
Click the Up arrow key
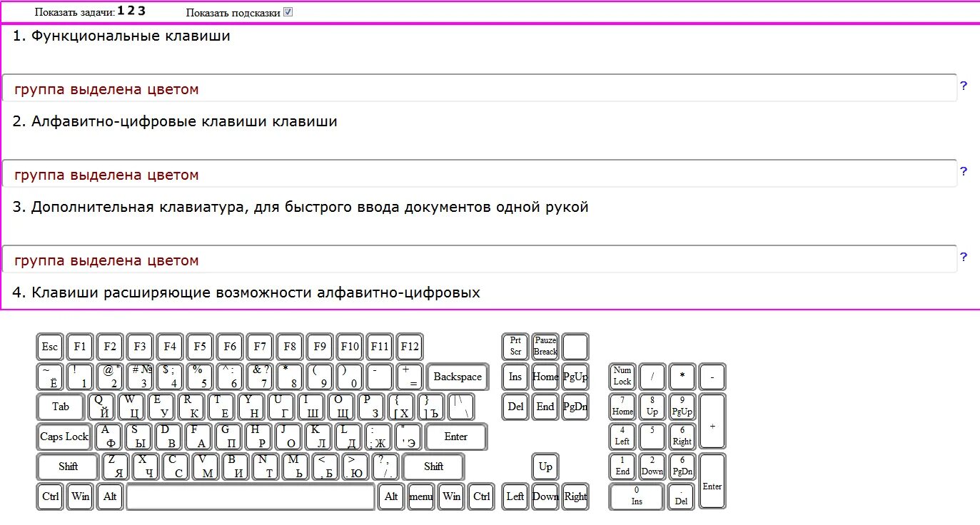pos(545,467)
